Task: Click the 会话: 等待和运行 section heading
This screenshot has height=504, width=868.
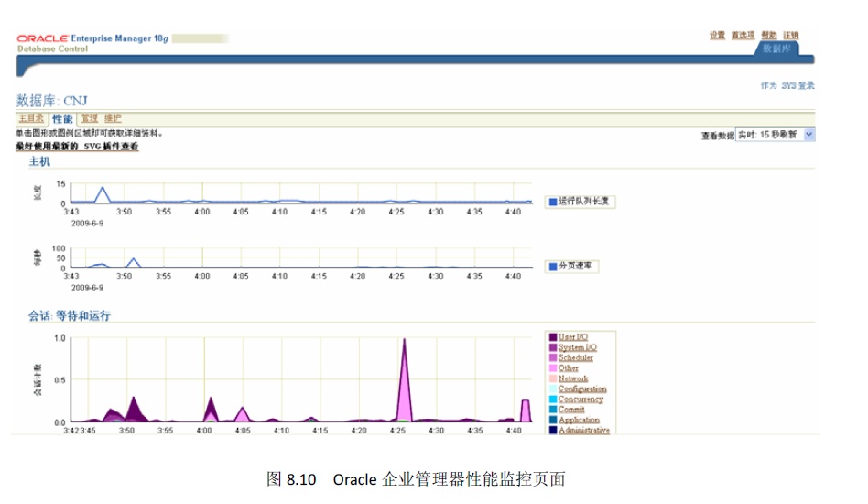Action: click(70, 316)
